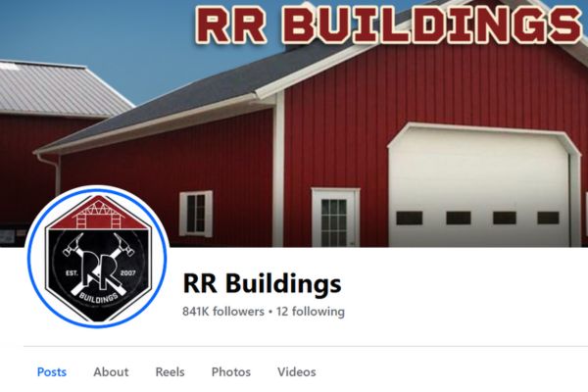Image resolution: width=588 pixels, height=392 pixels.
Task: Click the BUILDINGS banner in the logo
Action: [99, 296]
